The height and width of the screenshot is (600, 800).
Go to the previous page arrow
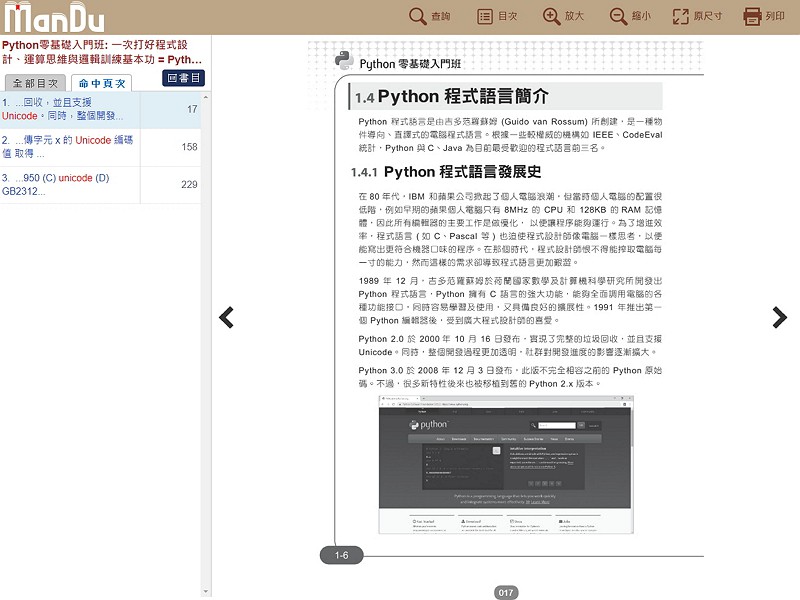pyautogui.click(x=227, y=317)
